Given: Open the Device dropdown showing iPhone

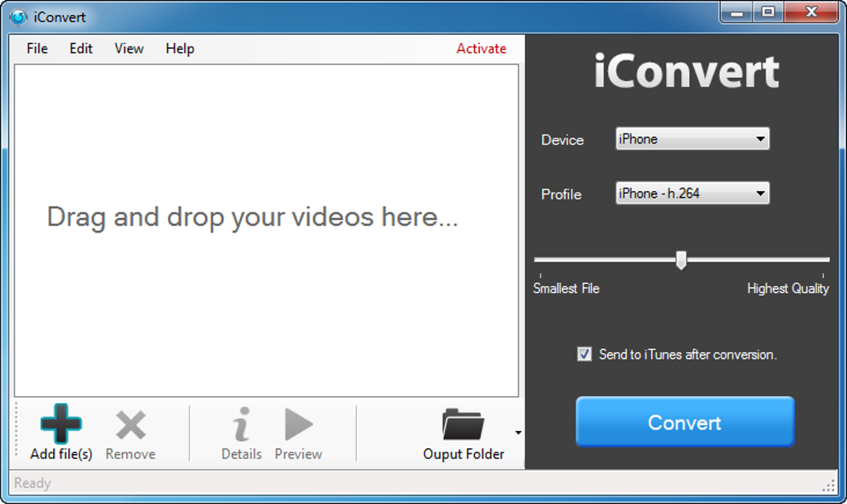Looking at the screenshot, I should point(693,139).
